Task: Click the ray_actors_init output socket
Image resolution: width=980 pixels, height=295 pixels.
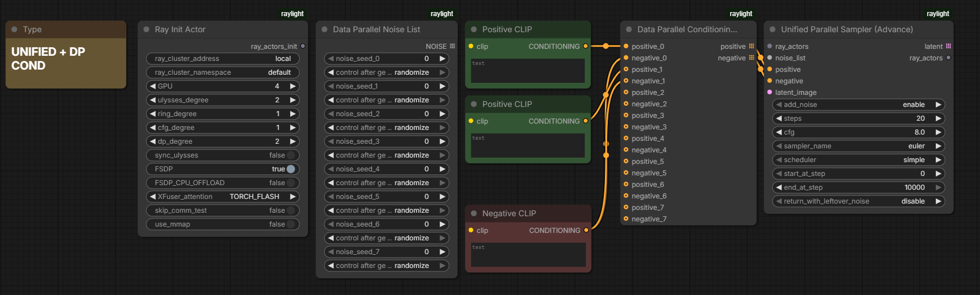Action: (x=303, y=46)
